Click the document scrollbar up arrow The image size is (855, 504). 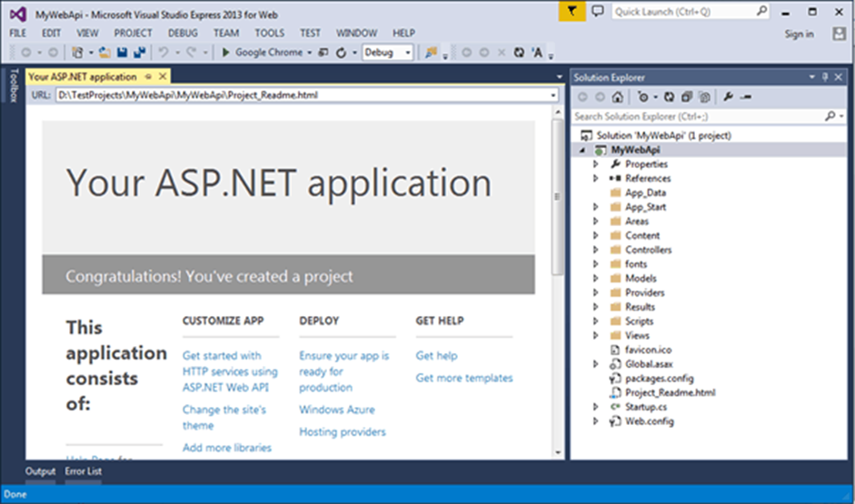[558, 112]
